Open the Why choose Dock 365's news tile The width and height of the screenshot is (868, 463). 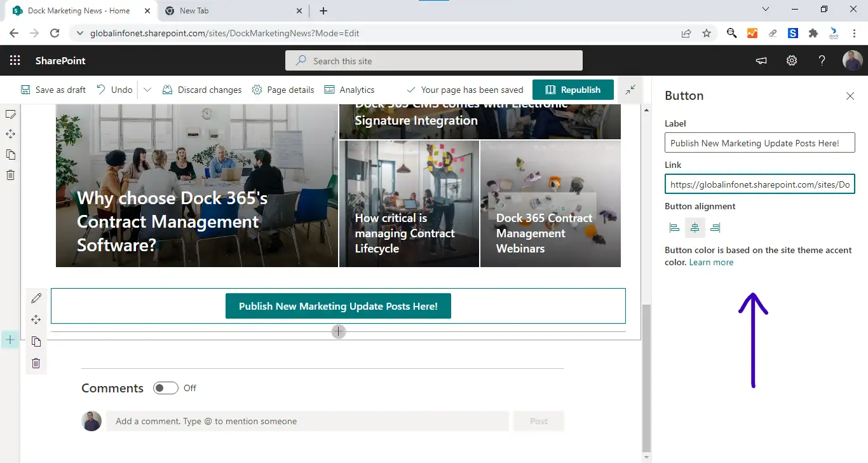(x=197, y=186)
